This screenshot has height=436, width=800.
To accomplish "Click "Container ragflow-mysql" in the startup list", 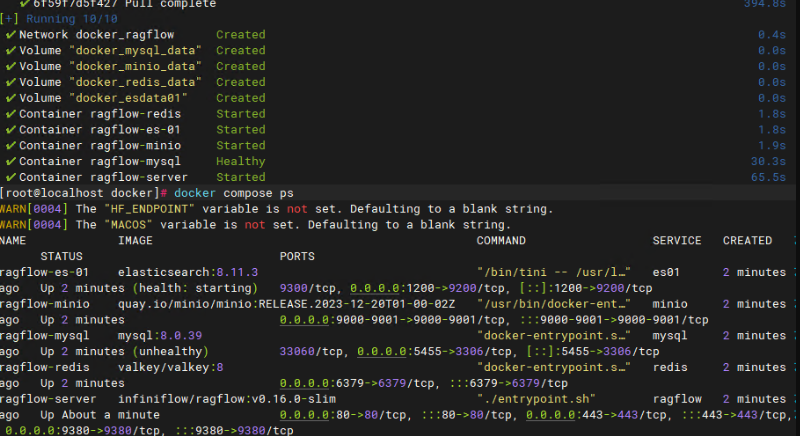I will 100,161.
